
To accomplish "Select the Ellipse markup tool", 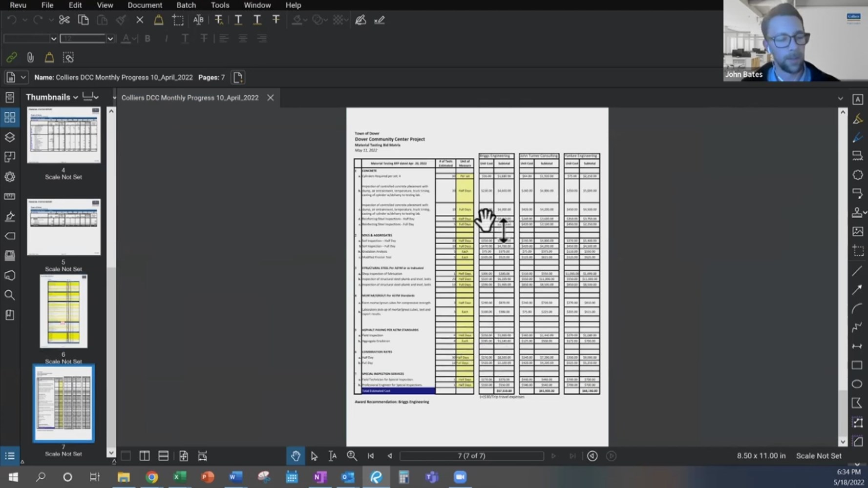I will tap(857, 384).
